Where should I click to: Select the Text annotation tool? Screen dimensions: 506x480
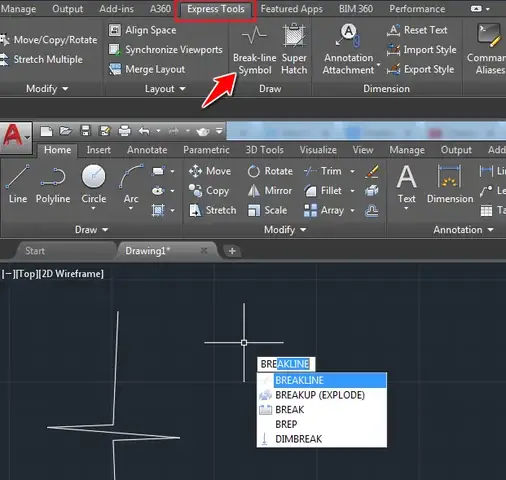(406, 184)
